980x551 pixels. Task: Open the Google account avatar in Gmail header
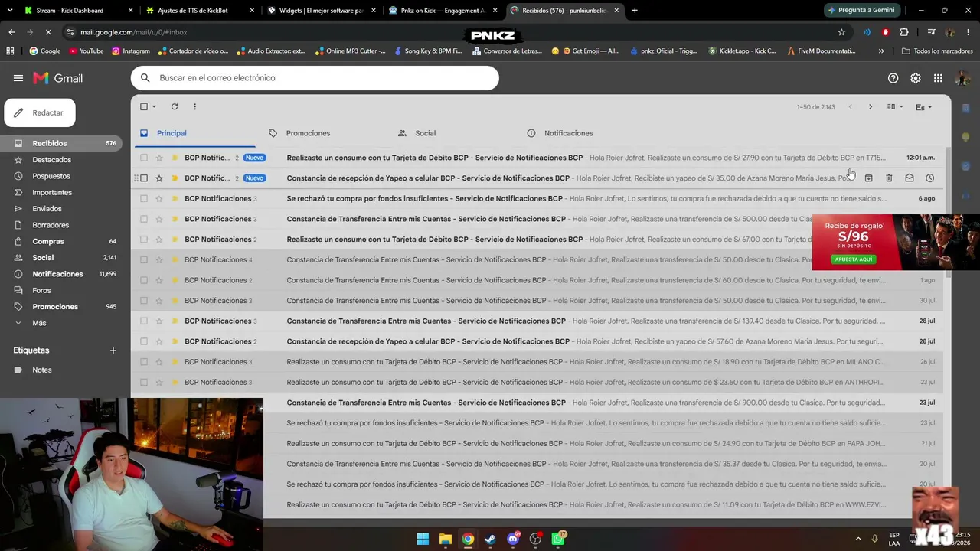[x=963, y=78]
